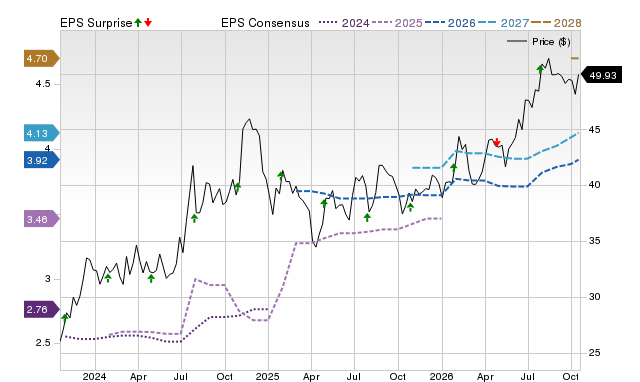Viewport: 640px width, 382px height.
Task: Select the green surprise arrow for August 2026
Action: [540, 69]
